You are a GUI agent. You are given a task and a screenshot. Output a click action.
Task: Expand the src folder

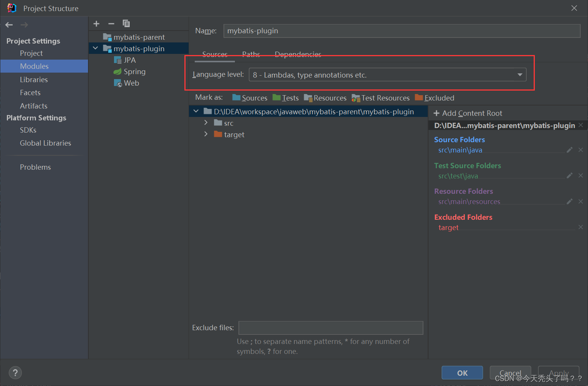[206, 123]
